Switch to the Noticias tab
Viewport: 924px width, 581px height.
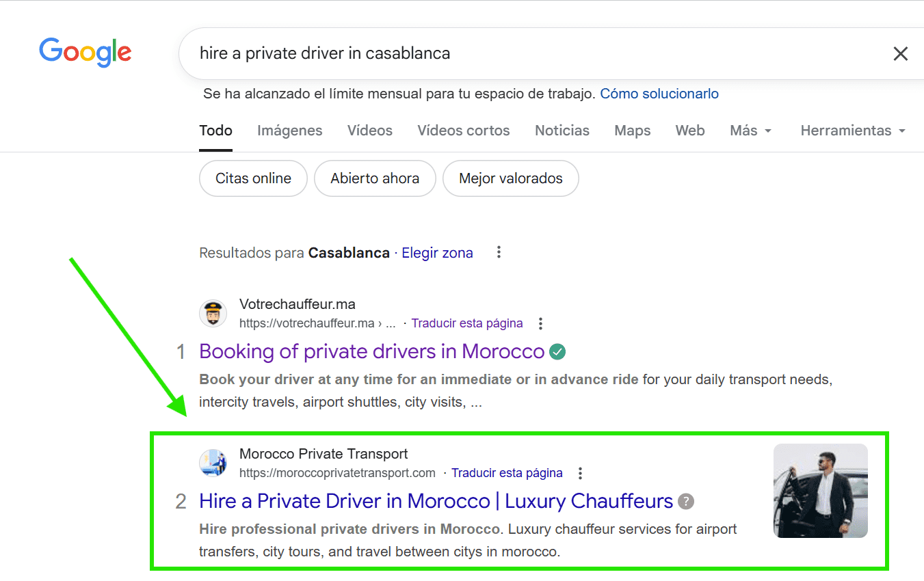[562, 131]
